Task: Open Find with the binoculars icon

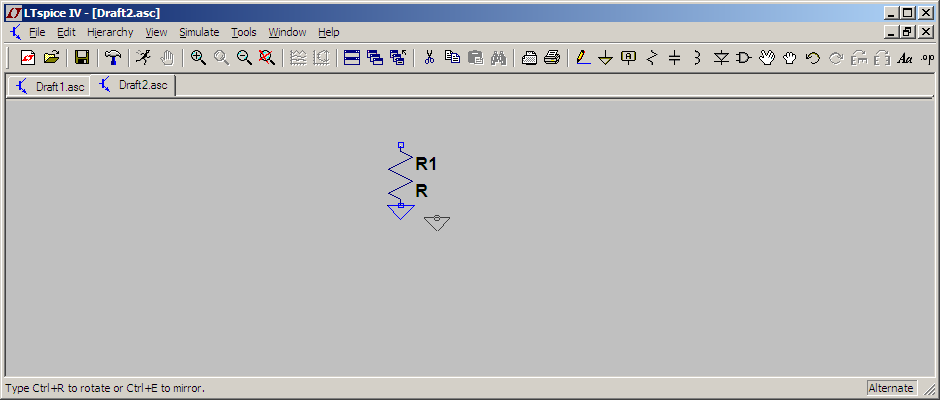Action: tap(498, 58)
